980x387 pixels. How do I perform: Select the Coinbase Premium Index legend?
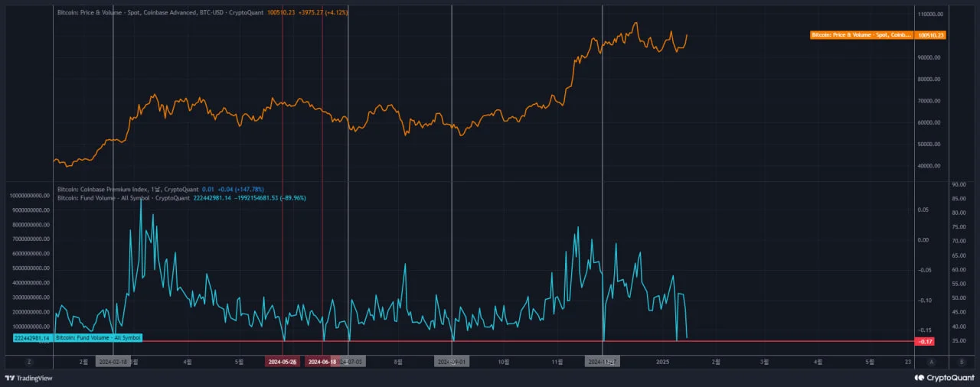pos(128,189)
